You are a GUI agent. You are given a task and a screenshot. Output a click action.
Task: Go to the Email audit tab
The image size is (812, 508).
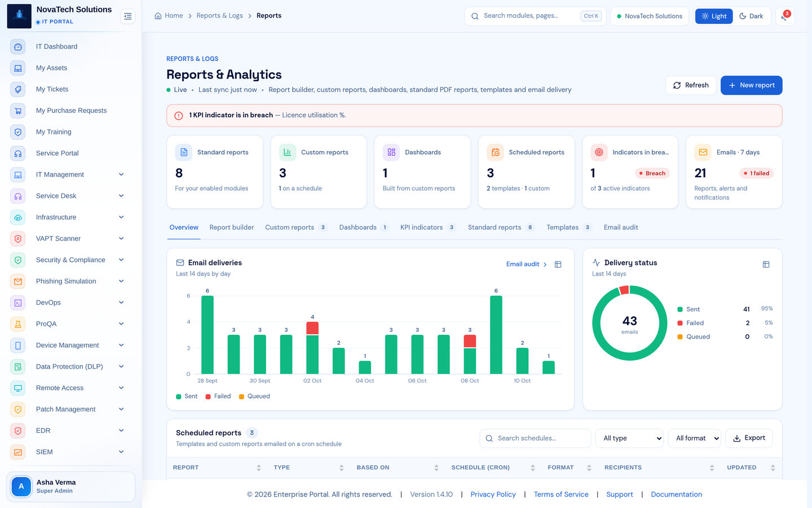click(x=621, y=227)
